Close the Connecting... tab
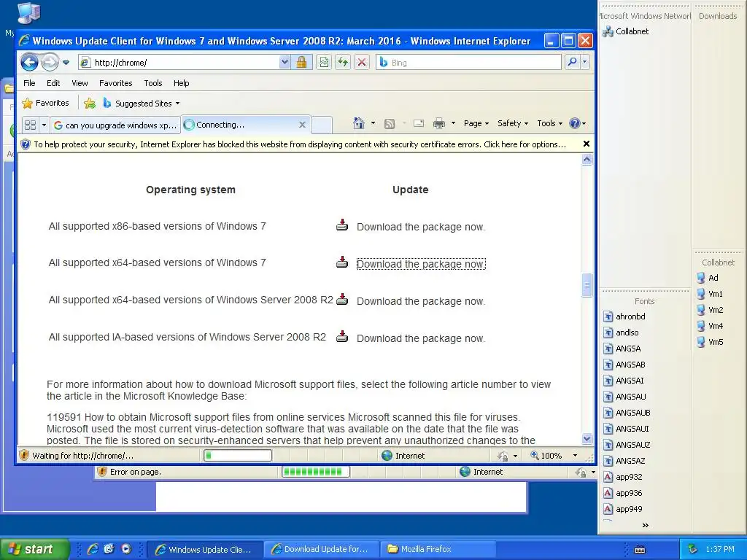The image size is (747, 560). 302,125
